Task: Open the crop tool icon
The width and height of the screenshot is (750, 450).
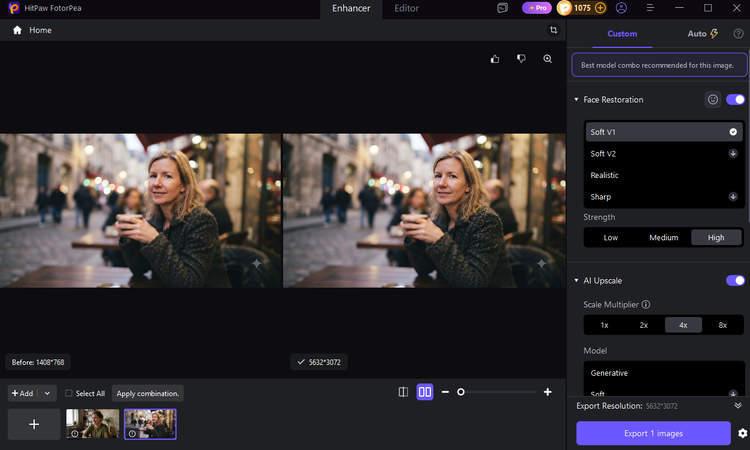Action: (553, 30)
